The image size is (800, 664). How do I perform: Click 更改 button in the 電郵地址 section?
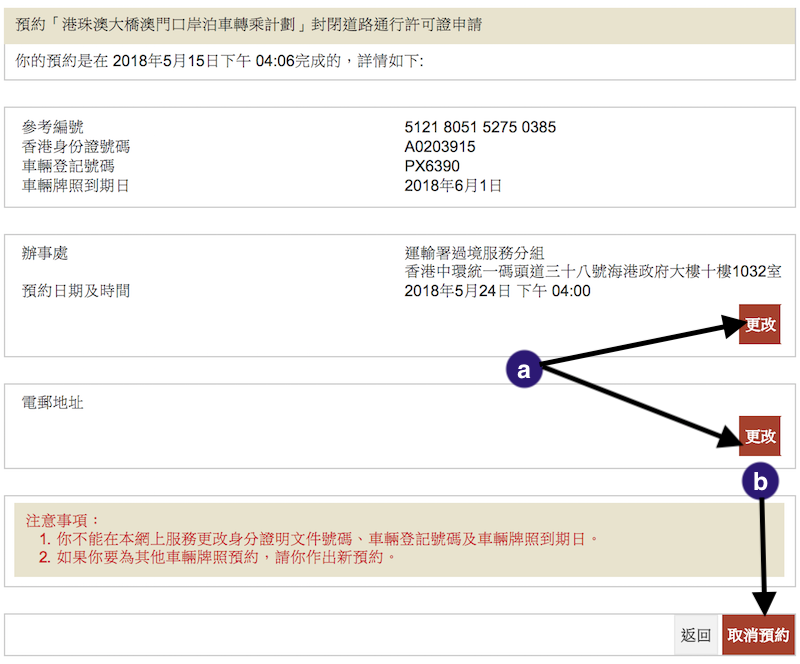click(759, 437)
